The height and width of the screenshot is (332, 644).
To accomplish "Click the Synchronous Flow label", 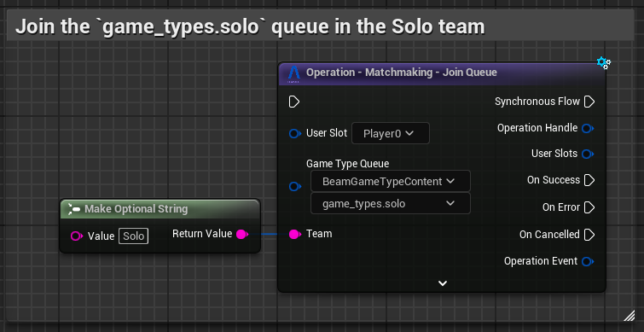I will click(537, 102).
